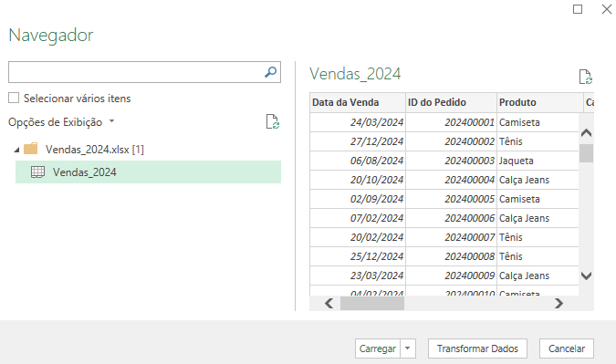This screenshot has height=364, width=616.
Task: Click the Produto column header
Action: [x=539, y=102]
